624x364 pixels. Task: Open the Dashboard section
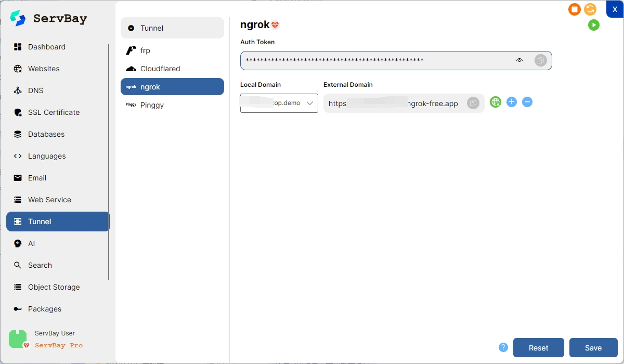coord(57,47)
